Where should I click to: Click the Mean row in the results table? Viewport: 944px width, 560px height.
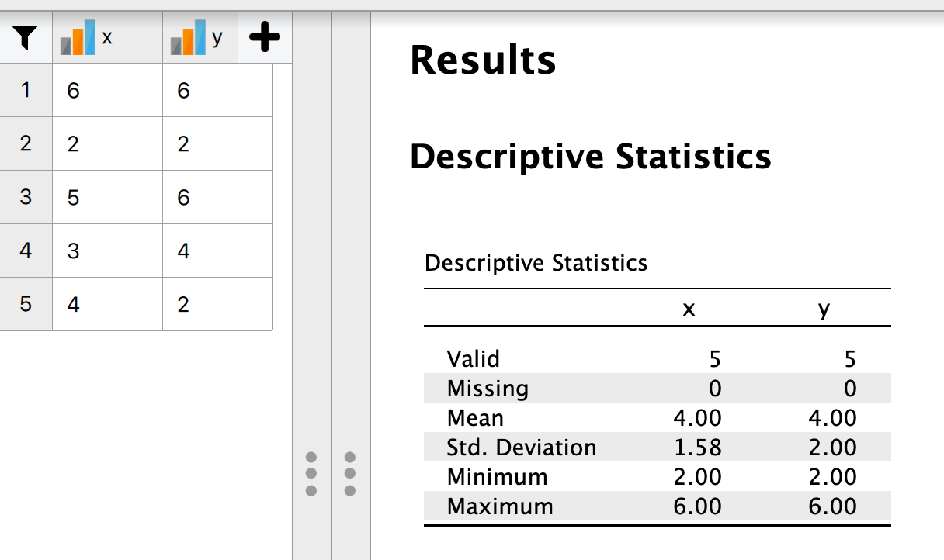(x=474, y=418)
